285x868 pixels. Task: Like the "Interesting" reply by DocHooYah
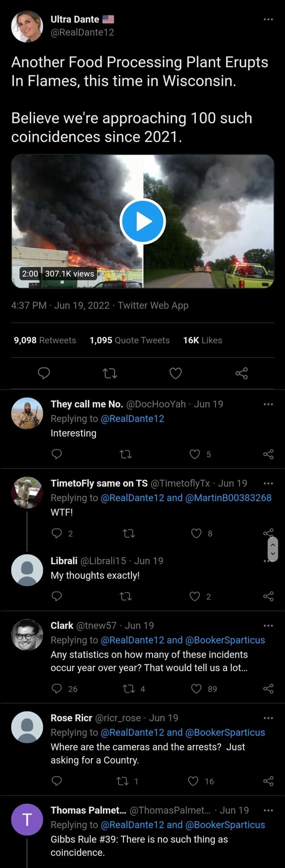pos(195,454)
